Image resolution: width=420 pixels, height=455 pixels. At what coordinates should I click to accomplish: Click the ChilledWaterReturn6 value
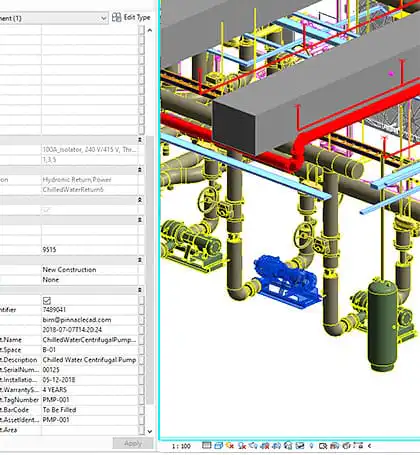(73, 190)
